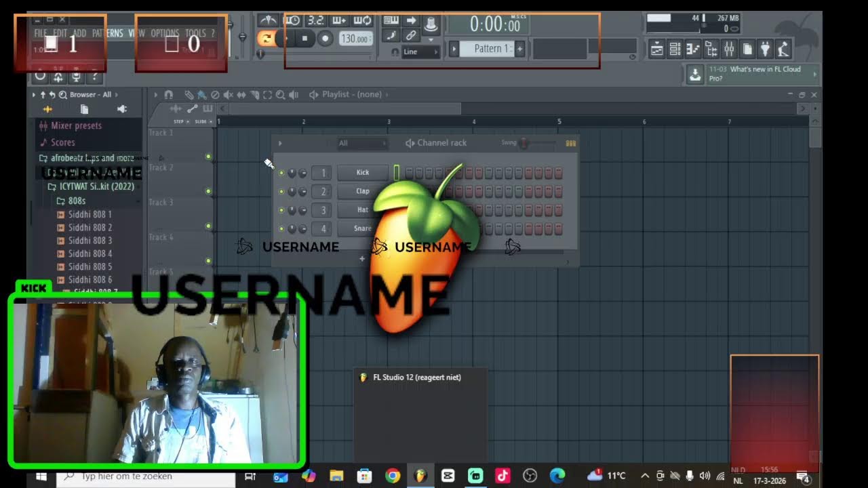Screen dimensions: 868x488
Task: Open the Plugin picker plug icon
Action: 765,49
